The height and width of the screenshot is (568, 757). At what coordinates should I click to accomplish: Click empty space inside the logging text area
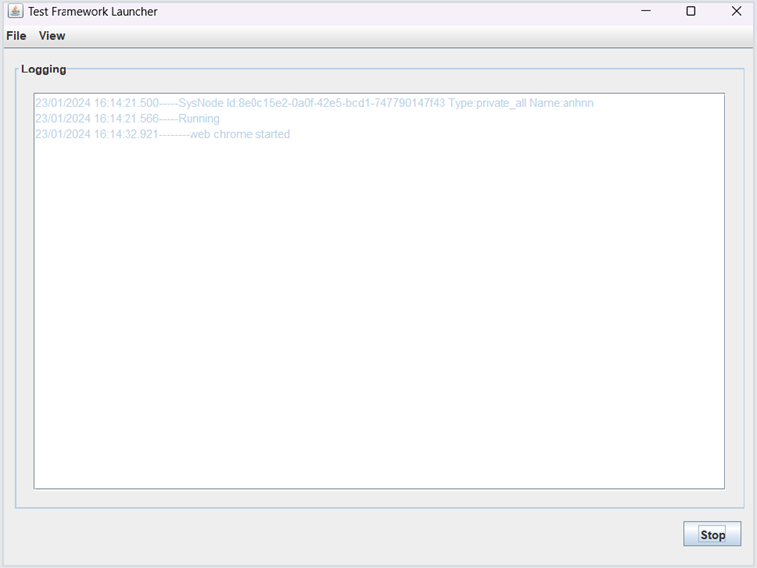(380, 320)
